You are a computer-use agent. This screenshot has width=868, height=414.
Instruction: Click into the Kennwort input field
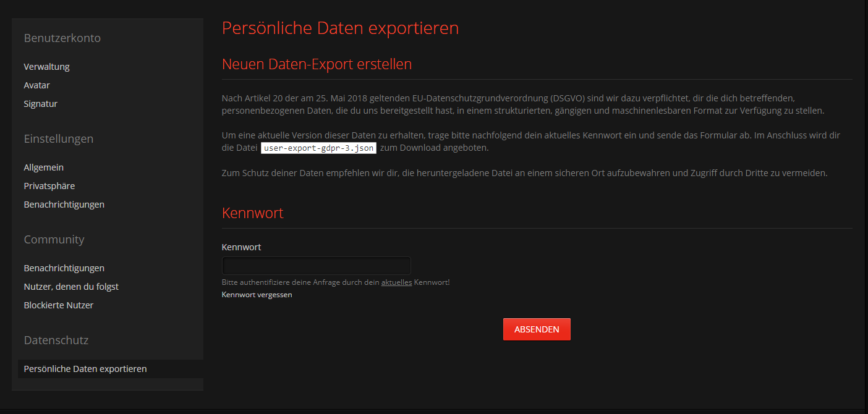[x=316, y=266]
